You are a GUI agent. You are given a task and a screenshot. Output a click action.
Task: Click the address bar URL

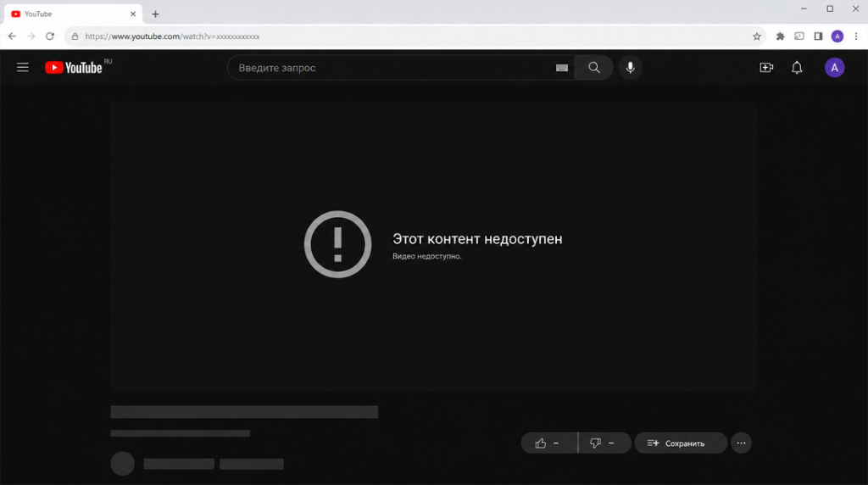(172, 36)
